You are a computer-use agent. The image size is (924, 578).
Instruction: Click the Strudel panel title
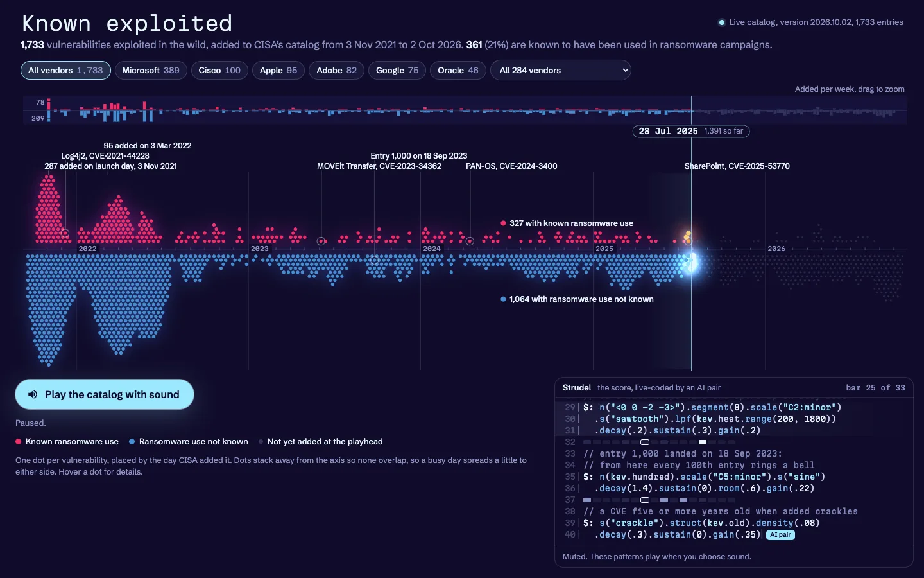[577, 388]
